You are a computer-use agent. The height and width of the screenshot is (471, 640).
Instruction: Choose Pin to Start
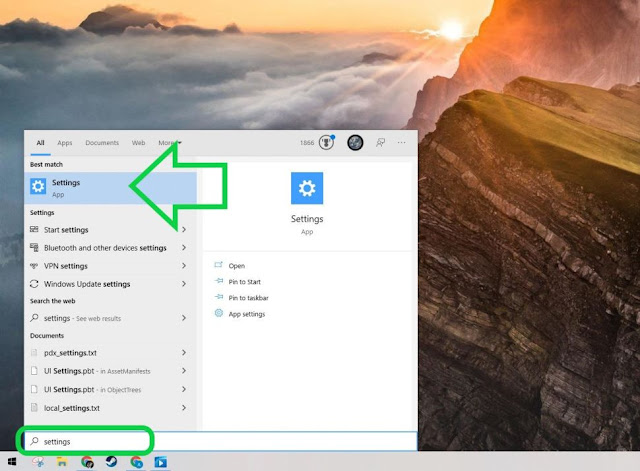[244, 282]
